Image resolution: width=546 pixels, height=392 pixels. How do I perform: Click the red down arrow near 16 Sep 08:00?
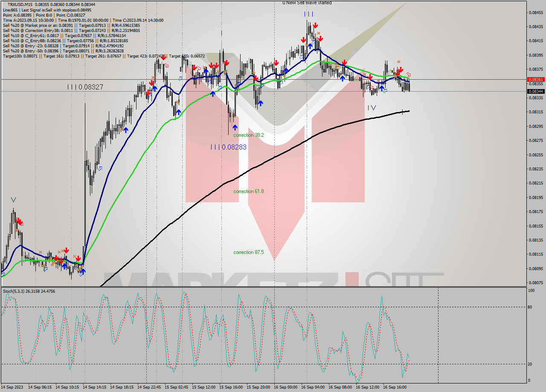click(345, 63)
